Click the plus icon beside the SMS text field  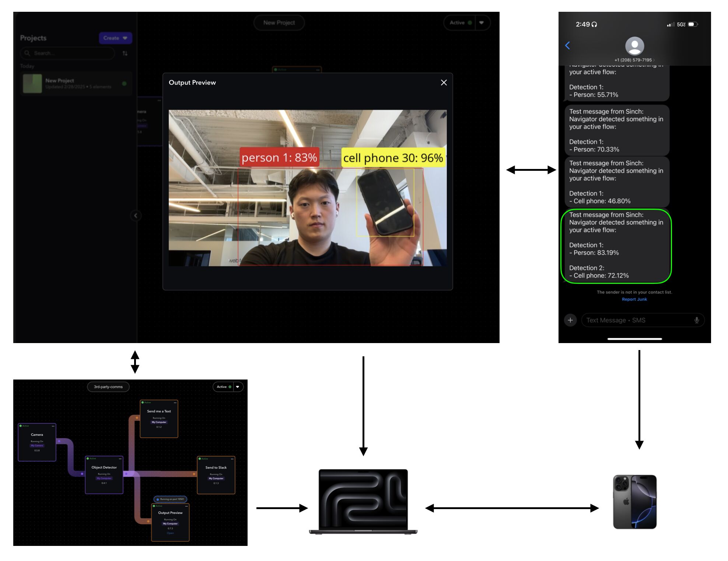point(570,320)
